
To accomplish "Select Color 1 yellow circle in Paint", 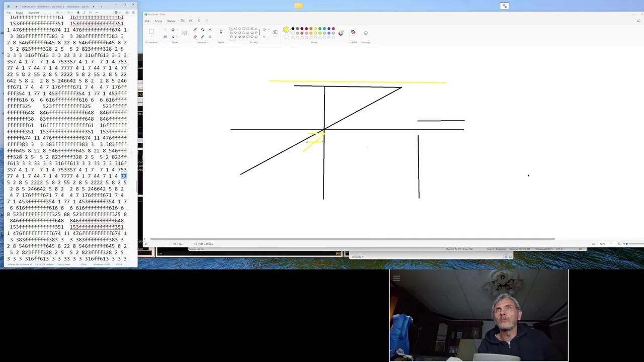I will [286, 29].
